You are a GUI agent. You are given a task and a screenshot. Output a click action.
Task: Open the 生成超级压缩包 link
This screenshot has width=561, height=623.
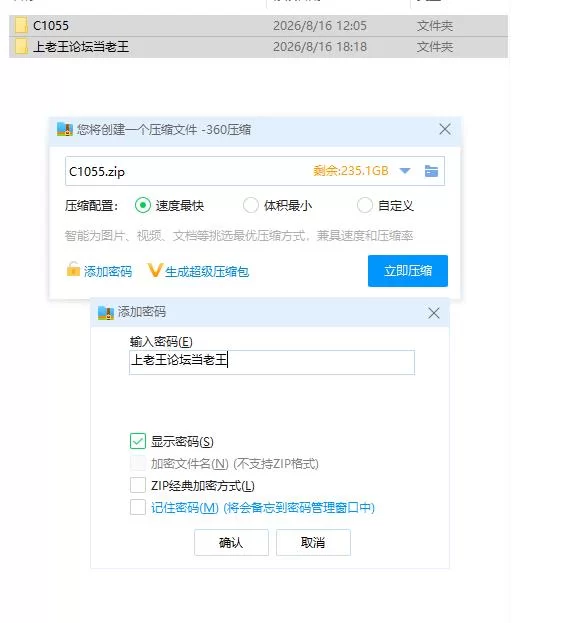207,272
